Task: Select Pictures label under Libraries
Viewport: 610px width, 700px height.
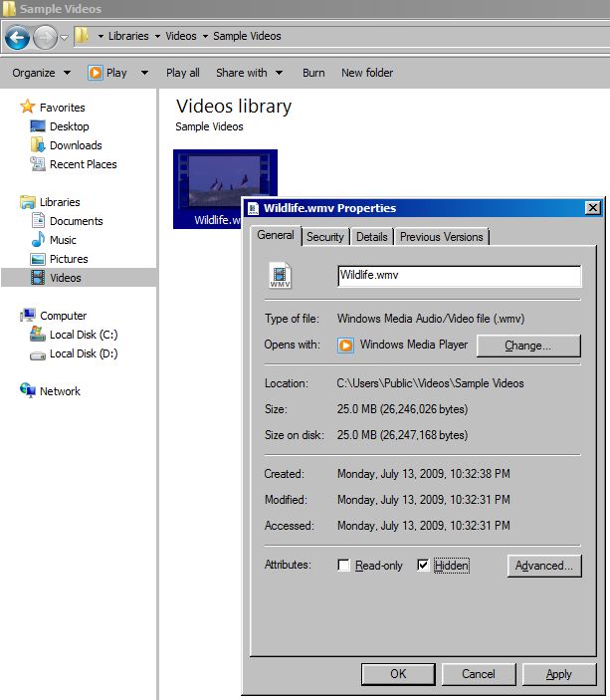Action: pos(69,259)
